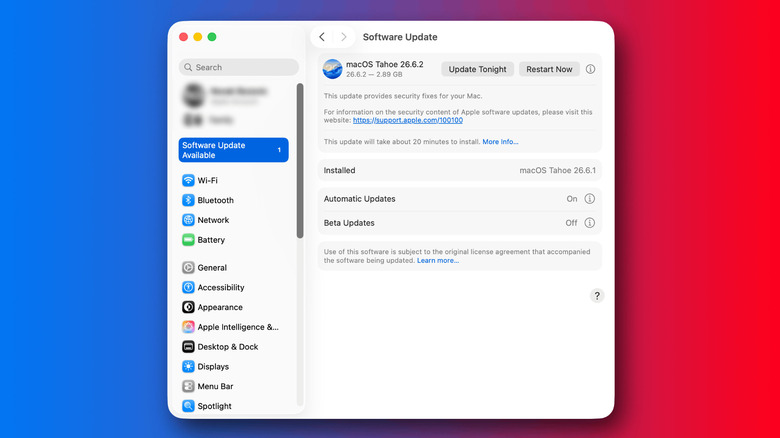Click the Software Update page title
The width and height of the screenshot is (780, 438).
point(400,37)
